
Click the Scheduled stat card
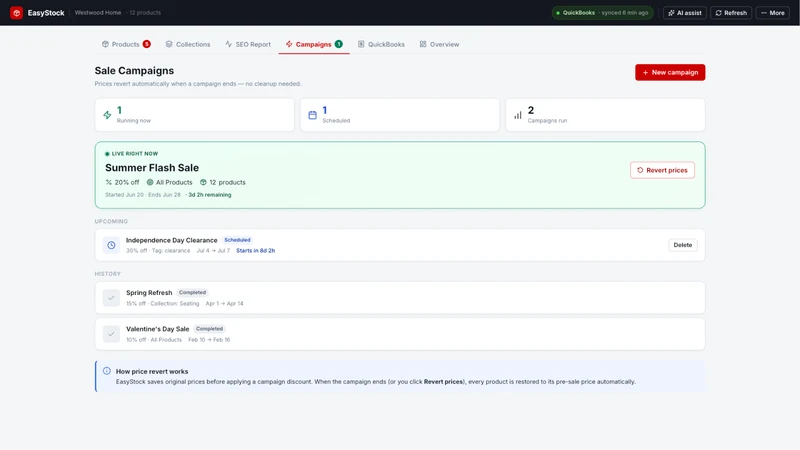click(x=400, y=115)
